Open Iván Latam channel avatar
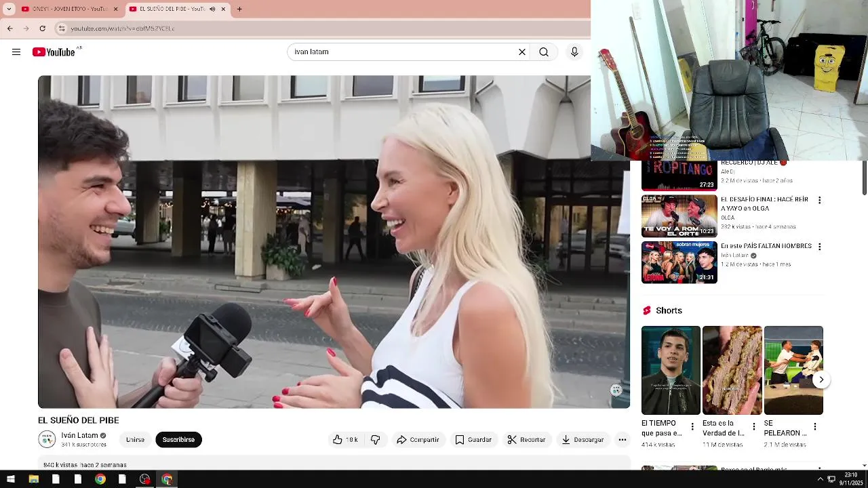The height and width of the screenshot is (488, 868). tap(47, 440)
